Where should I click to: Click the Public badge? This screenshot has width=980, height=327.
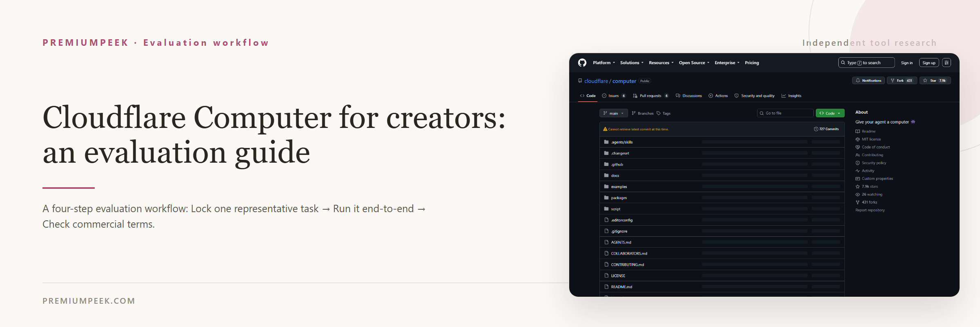click(x=645, y=81)
